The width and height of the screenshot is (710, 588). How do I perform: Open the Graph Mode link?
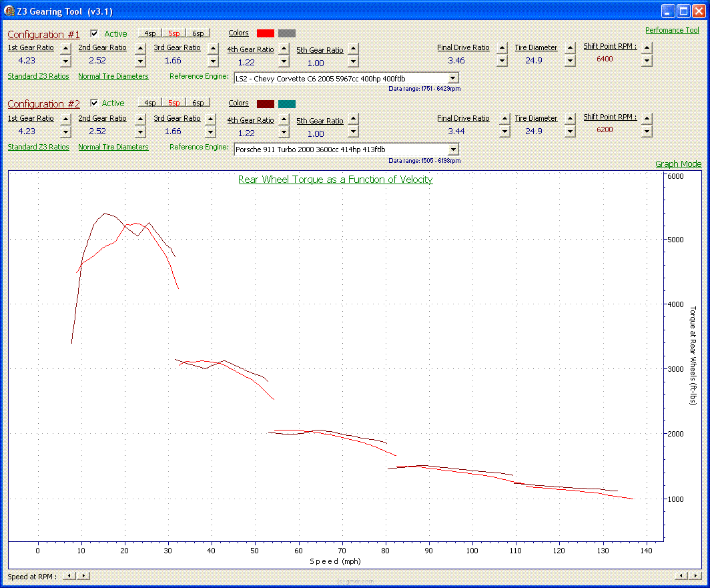[678, 164]
